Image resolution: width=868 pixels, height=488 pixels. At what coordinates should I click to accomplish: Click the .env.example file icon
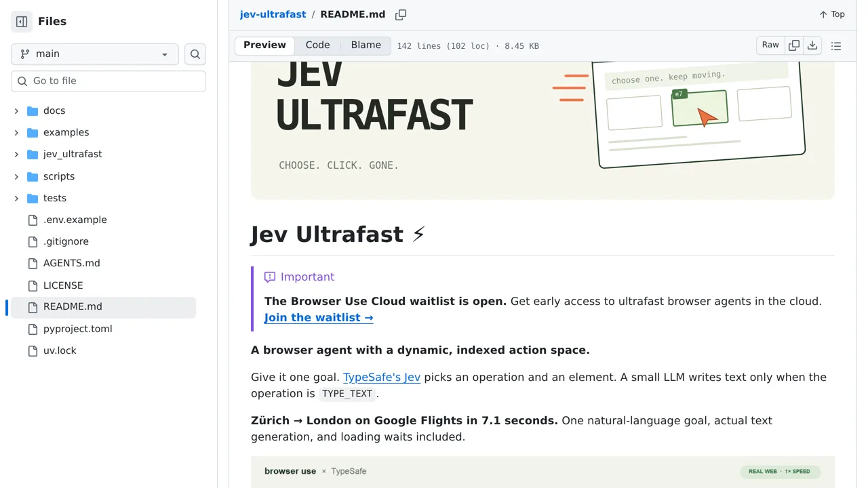coord(33,220)
